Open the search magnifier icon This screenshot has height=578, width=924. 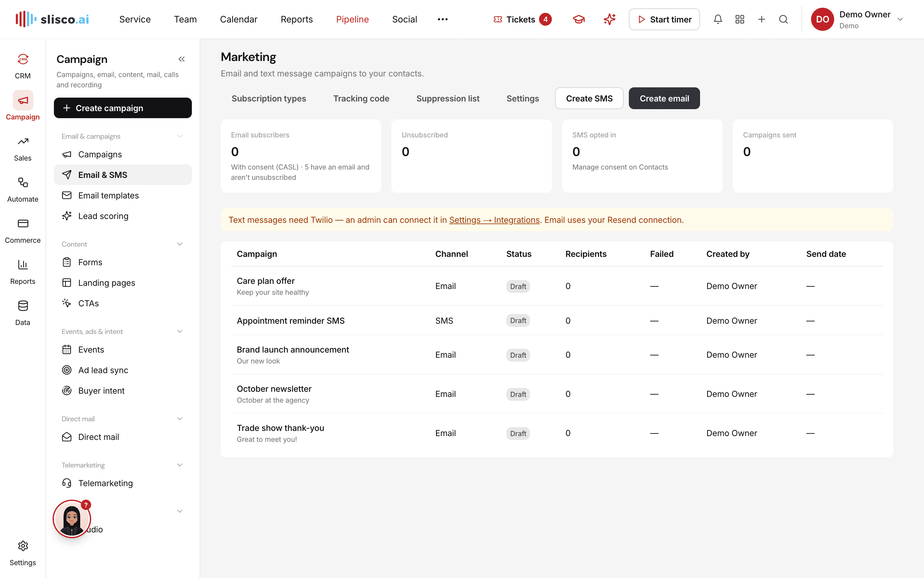pos(783,19)
